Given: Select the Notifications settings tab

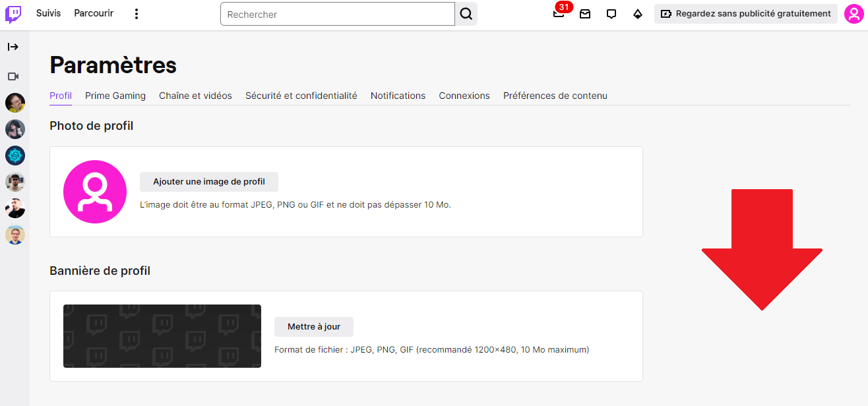Looking at the screenshot, I should pyautogui.click(x=398, y=96).
